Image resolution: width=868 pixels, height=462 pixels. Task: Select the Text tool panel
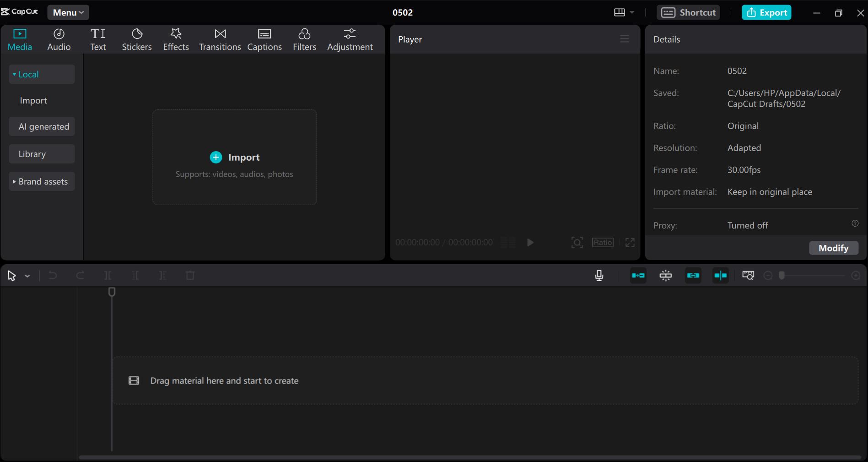click(x=98, y=39)
